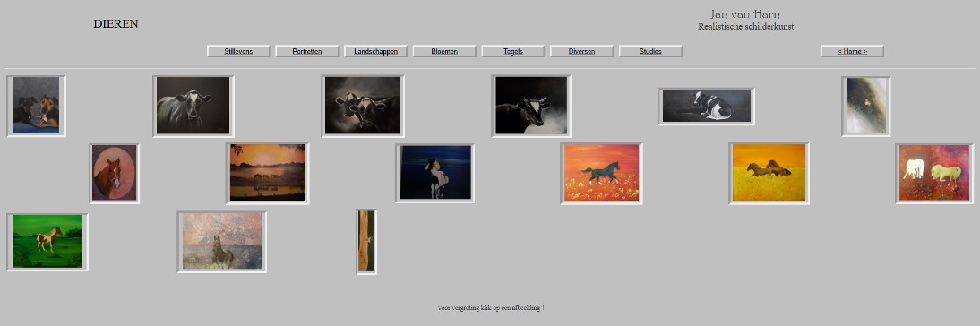View the two white horses on red painting
Image resolution: width=980 pixels, height=326 pixels.
(934, 174)
